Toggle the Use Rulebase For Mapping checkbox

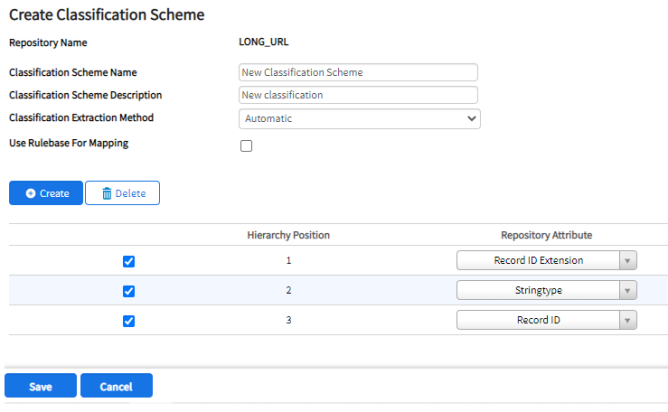click(246, 146)
